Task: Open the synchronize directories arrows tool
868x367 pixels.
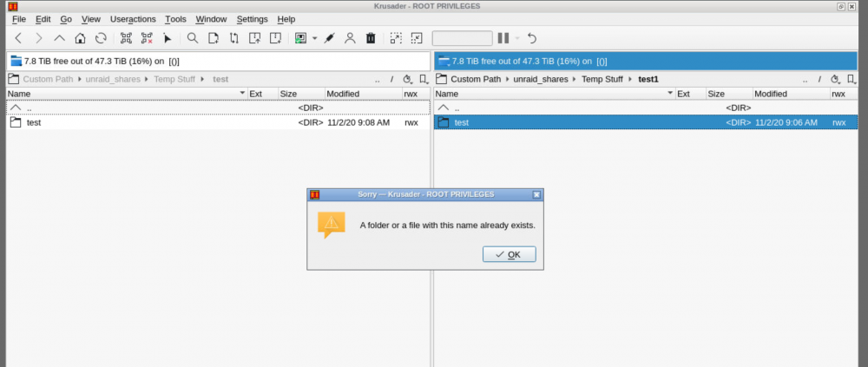Action: tap(233, 38)
